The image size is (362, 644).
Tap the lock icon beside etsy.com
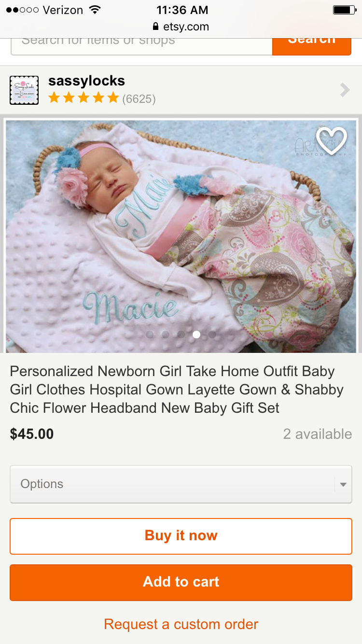(155, 27)
